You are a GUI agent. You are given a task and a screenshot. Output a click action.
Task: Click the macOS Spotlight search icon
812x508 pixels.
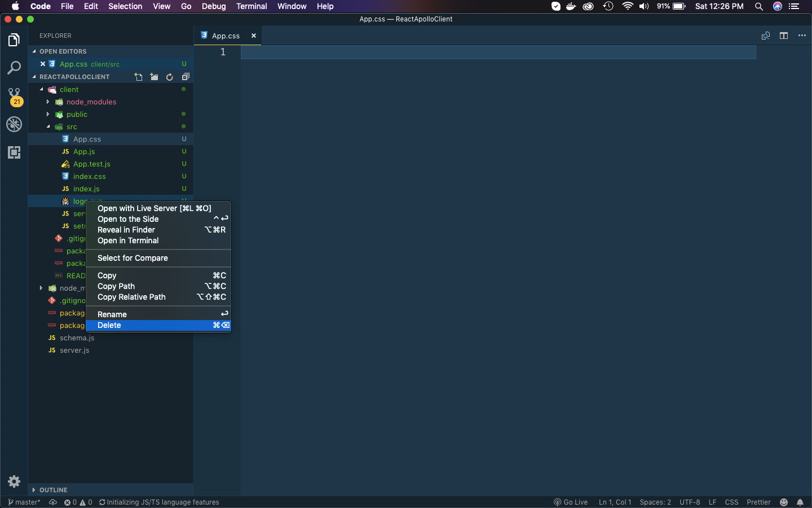[759, 6]
